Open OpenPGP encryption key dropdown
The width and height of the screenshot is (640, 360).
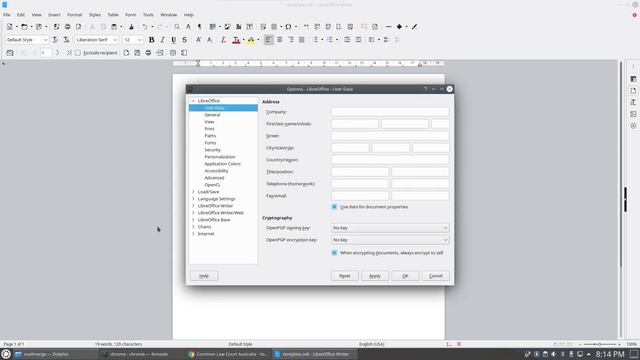(x=390, y=240)
